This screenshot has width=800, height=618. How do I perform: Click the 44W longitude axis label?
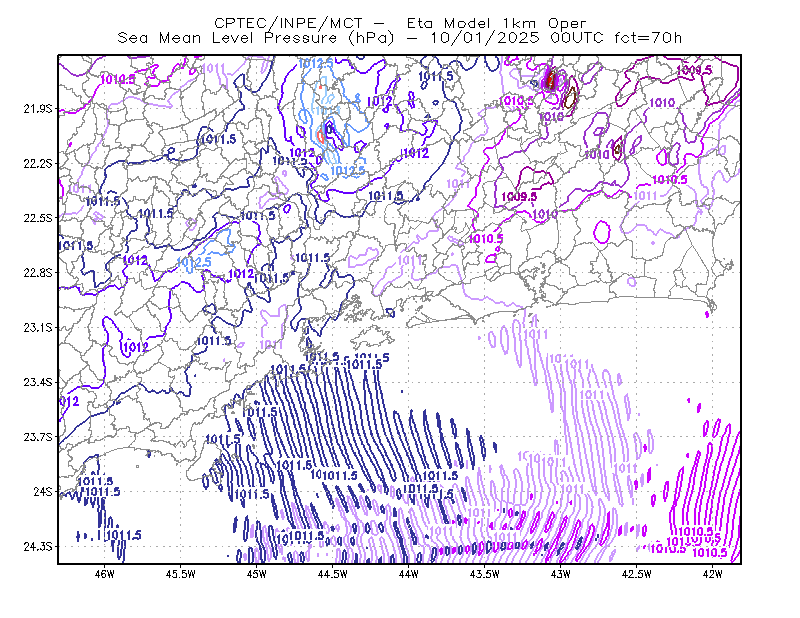click(x=409, y=574)
